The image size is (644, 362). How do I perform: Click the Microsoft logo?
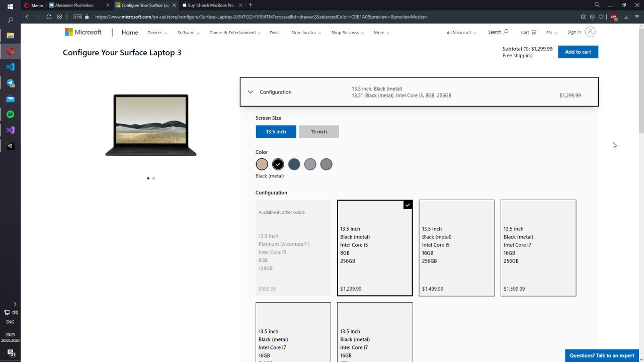click(83, 32)
